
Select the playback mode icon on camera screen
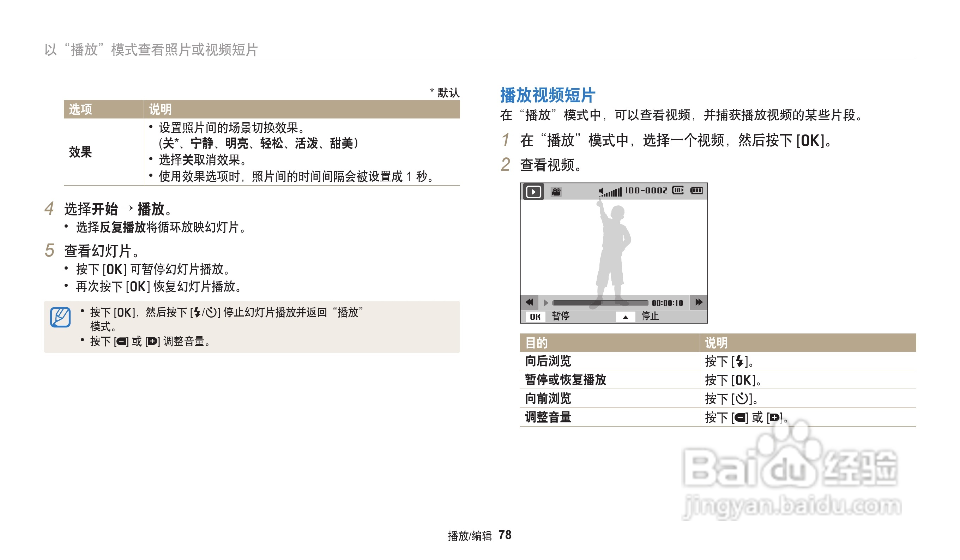[x=534, y=192]
